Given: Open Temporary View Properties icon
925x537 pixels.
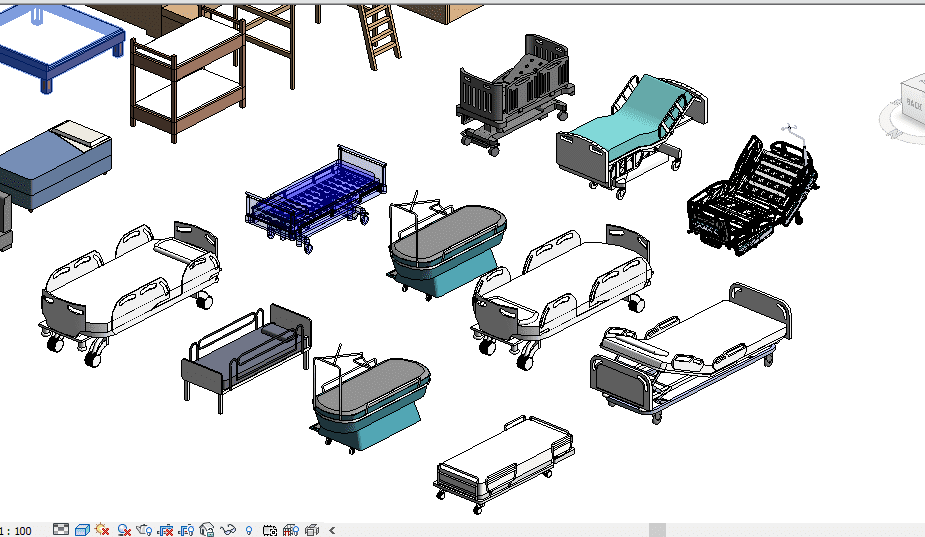Looking at the screenshot, I should (x=270, y=530).
